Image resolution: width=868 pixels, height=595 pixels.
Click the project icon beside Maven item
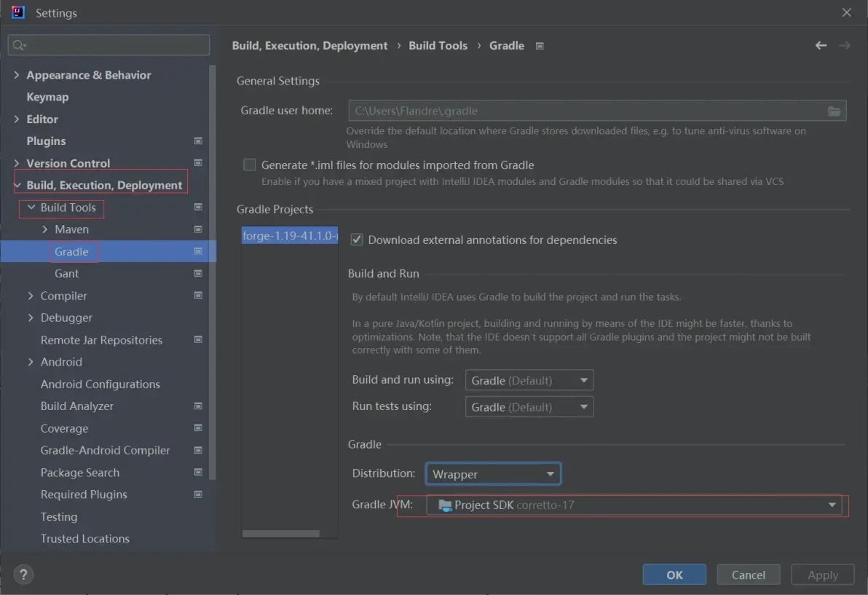tap(198, 229)
